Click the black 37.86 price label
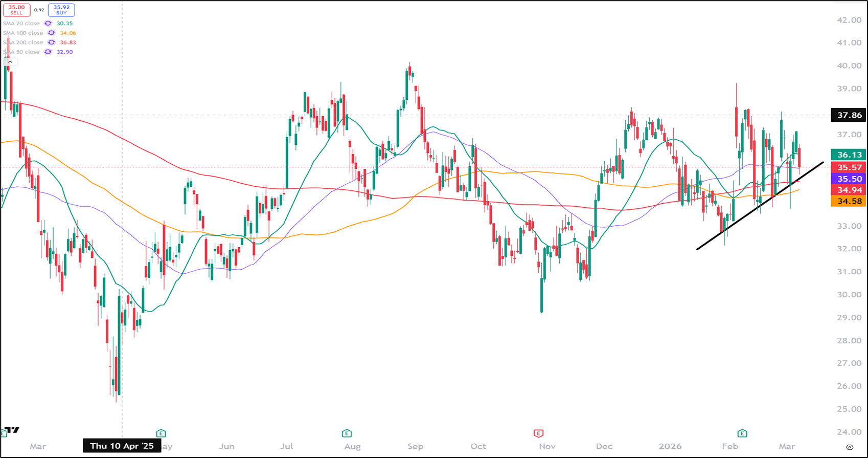The width and height of the screenshot is (868, 458). [x=849, y=115]
